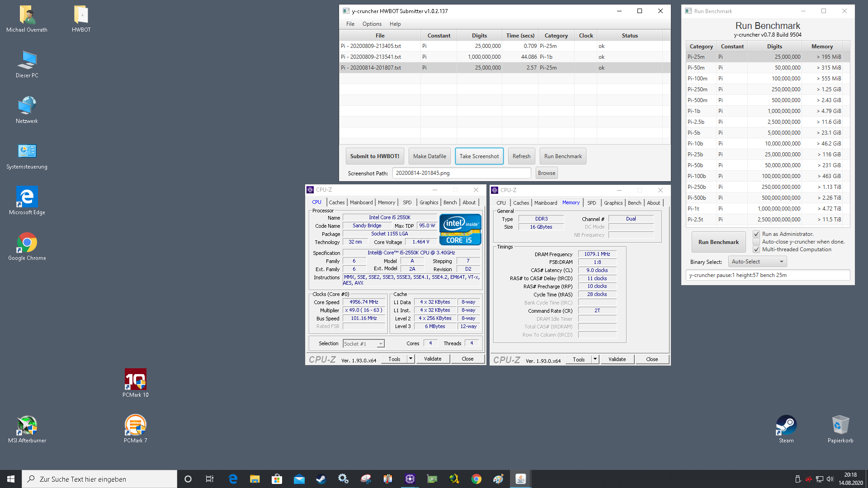This screenshot has width=868, height=488.
Task: Open the clock and date in taskbar
Action: pyautogui.click(x=850, y=479)
